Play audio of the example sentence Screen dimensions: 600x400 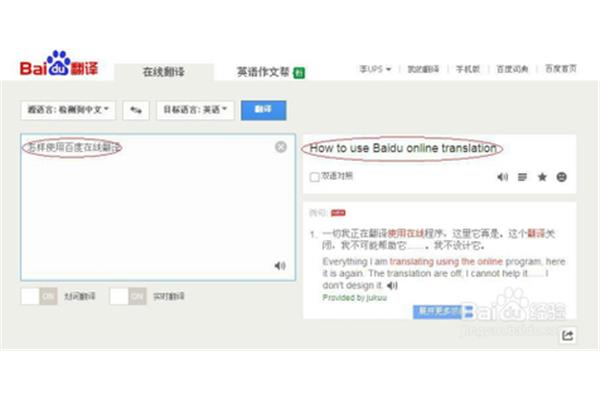(392, 285)
